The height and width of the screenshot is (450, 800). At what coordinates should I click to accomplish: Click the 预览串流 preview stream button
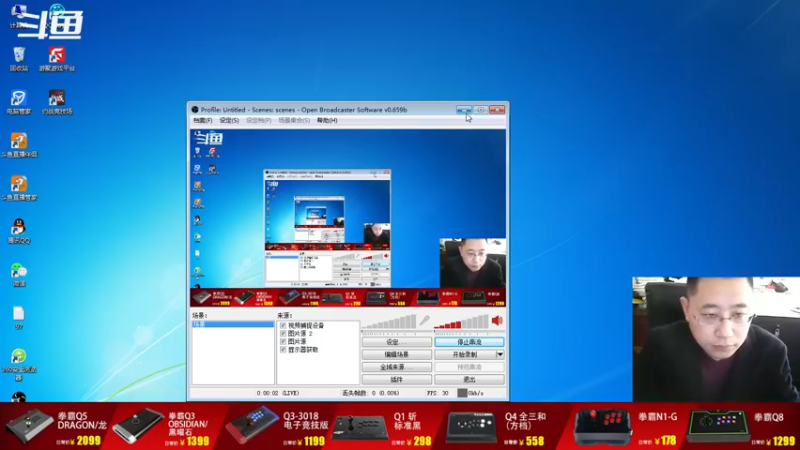tap(469, 367)
